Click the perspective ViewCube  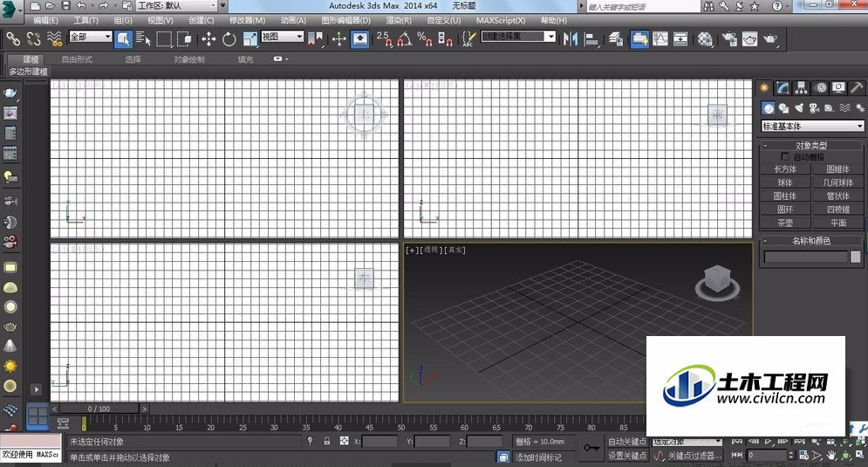tap(717, 281)
